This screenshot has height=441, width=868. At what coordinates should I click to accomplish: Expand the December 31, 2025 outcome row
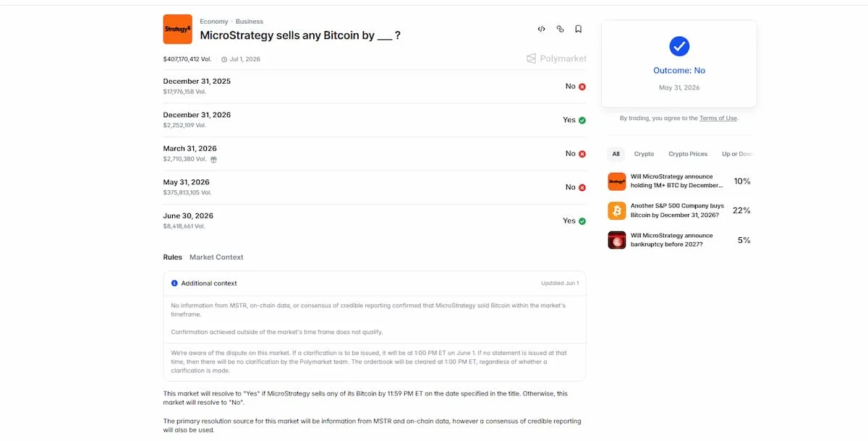(375, 87)
